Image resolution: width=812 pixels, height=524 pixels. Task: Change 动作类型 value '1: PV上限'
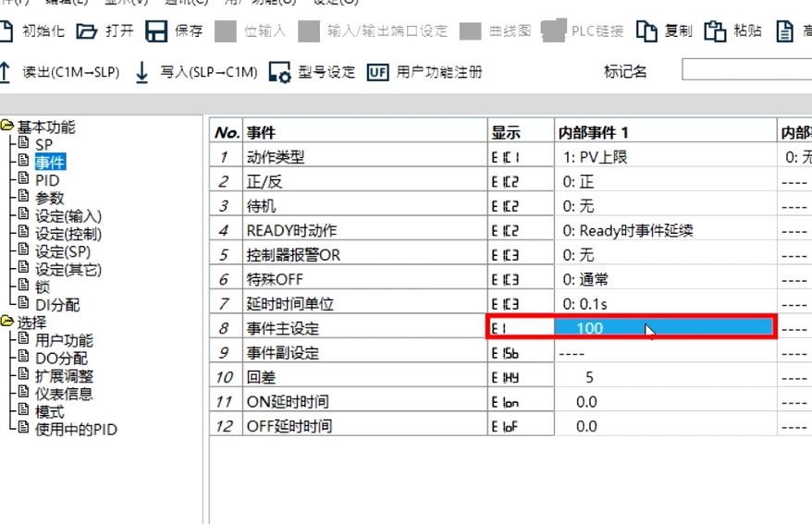coord(666,157)
